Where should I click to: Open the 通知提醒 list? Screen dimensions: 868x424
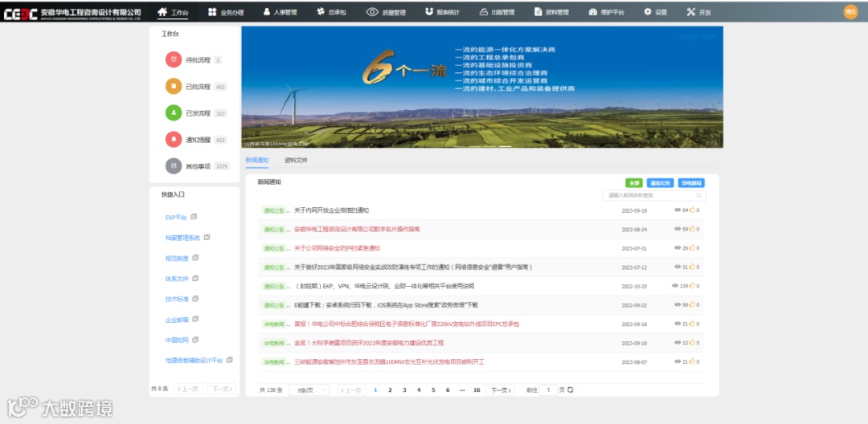[199, 140]
